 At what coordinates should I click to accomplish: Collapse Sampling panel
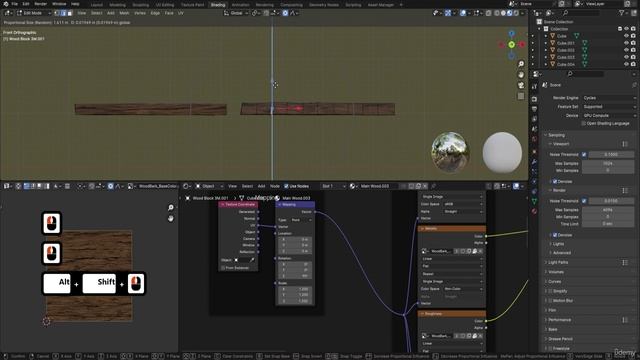pyautogui.click(x=556, y=135)
